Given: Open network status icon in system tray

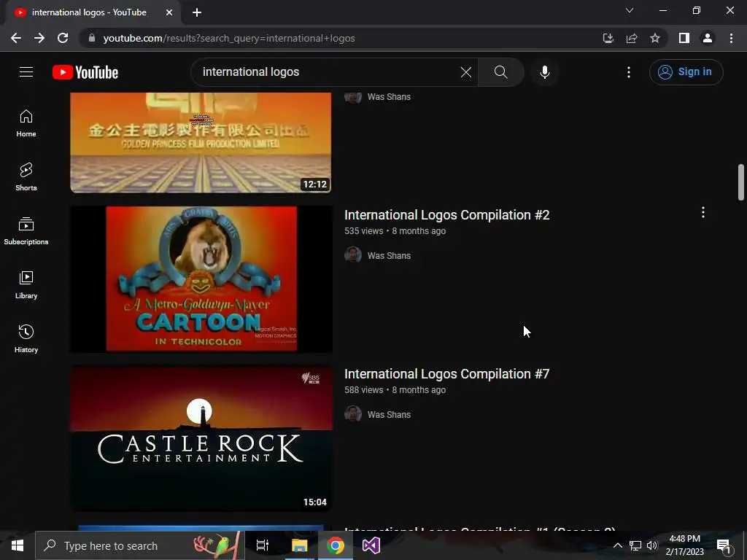Looking at the screenshot, I should [x=635, y=545].
